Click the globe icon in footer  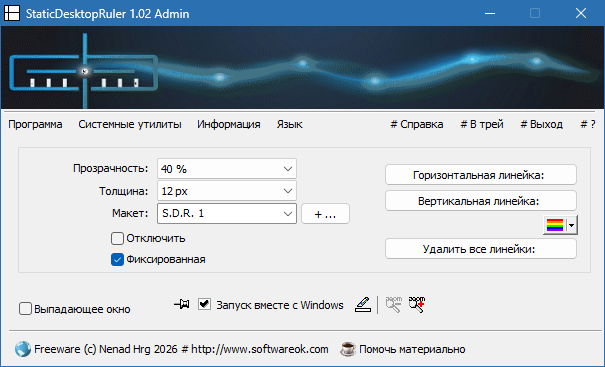(x=23, y=349)
